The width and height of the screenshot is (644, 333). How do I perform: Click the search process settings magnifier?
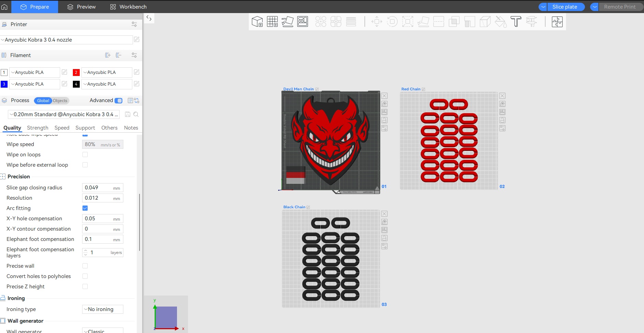click(136, 114)
